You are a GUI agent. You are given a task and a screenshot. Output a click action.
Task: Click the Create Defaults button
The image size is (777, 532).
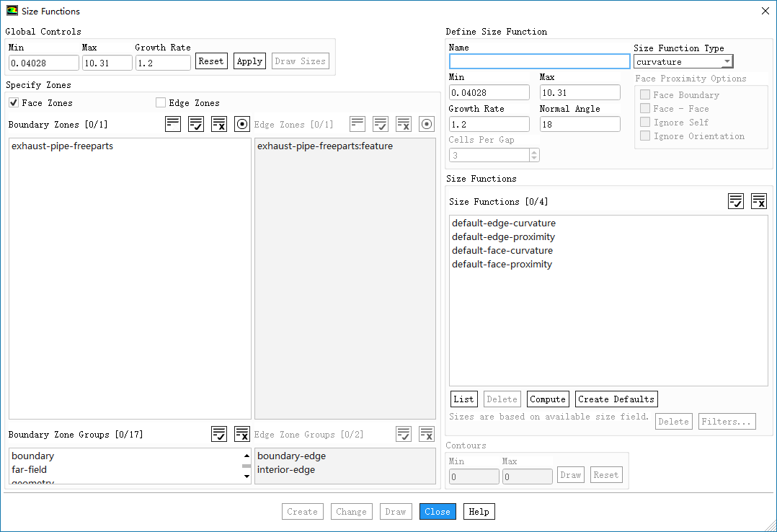pos(616,399)
